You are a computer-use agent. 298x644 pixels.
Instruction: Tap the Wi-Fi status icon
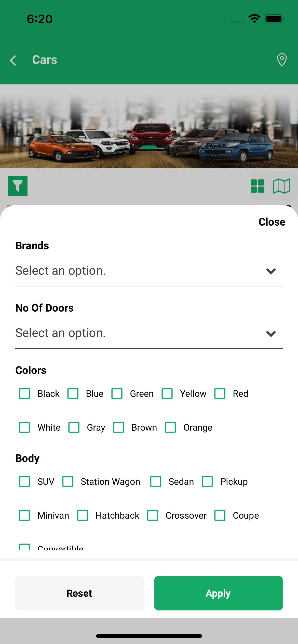click(254, 19)
